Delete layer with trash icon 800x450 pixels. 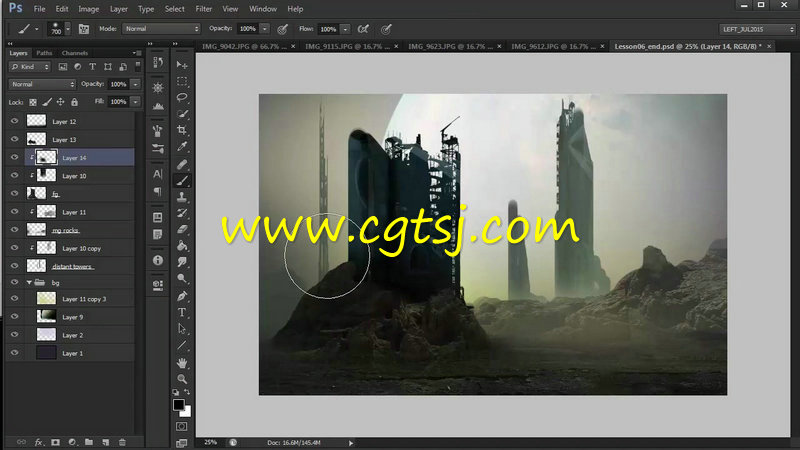[122, 442]
